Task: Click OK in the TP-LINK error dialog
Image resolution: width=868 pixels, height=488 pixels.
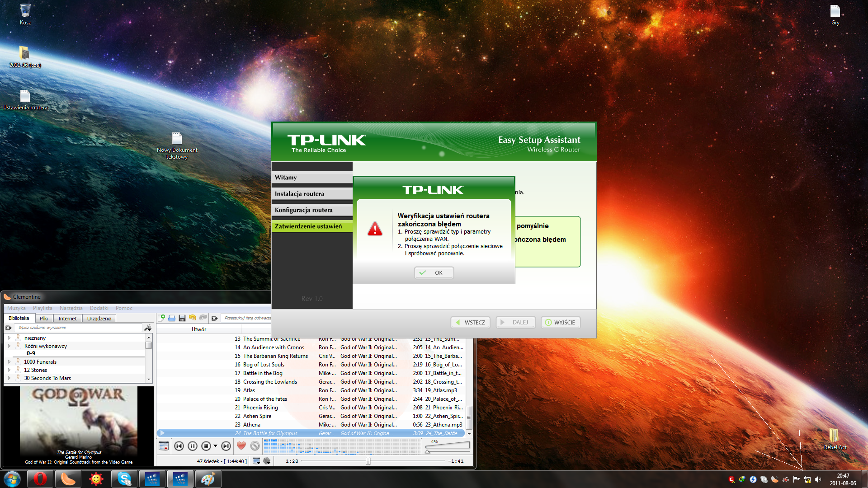Action: (x=434, y=273)
